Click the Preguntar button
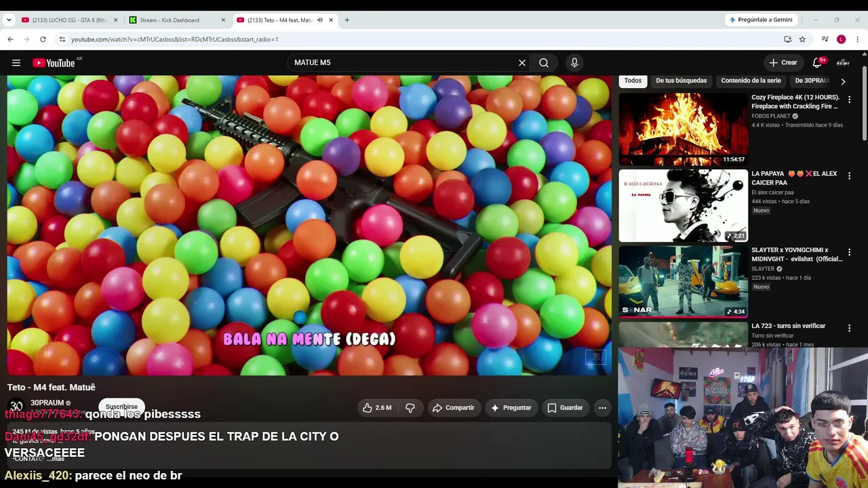The image size is (868, 488). (x=511, y=408)
